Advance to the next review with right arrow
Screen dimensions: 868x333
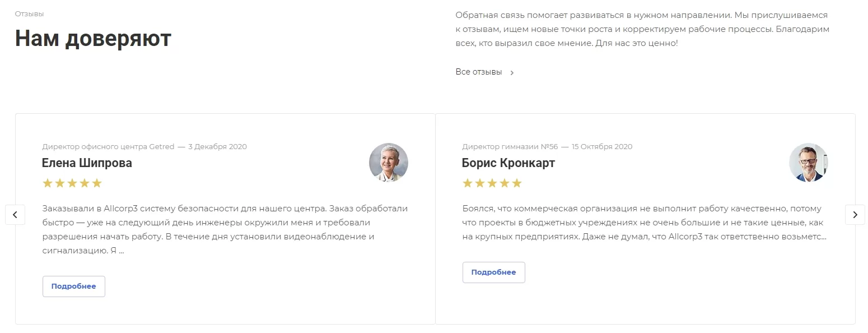pos(855,214)
